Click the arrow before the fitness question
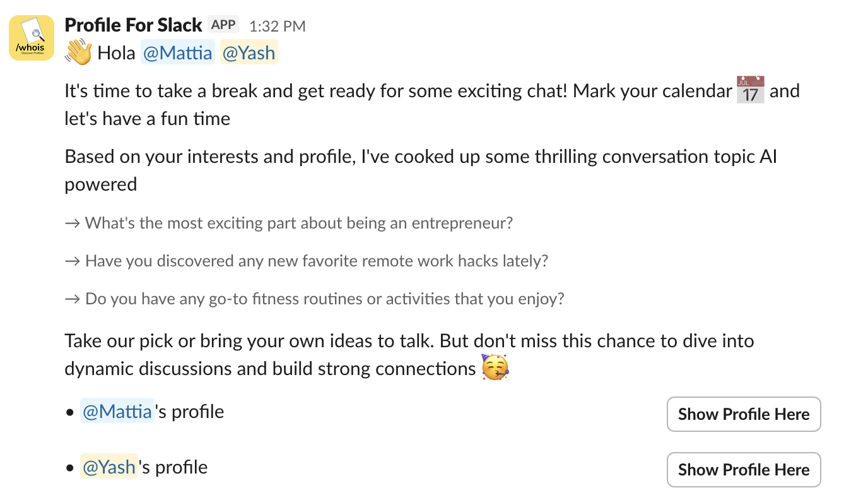This screenshot has height=495, width=868. (x=73, y=298)
